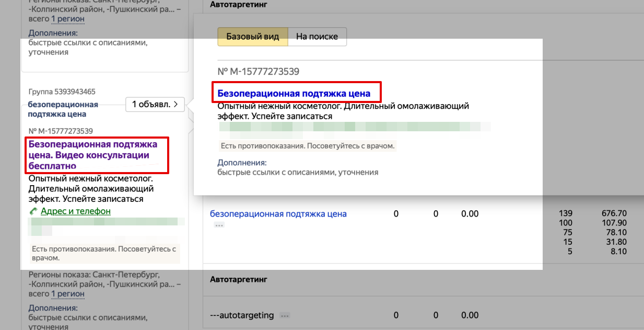This screenshot has height=330, width=644.
Task: Click the green phone handset icon
Action: (33, 211)
